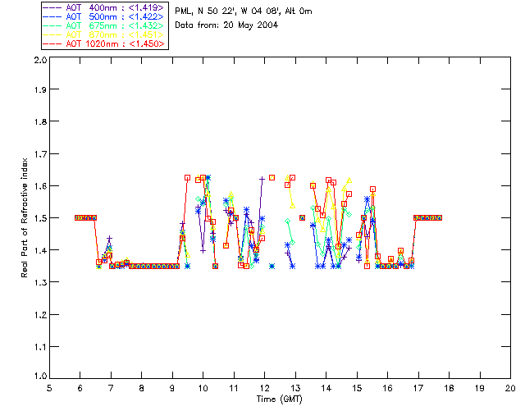Click the blue dashed line sample in legend
This screenshot has height=420, width=525.
click(x=52, y=16)
